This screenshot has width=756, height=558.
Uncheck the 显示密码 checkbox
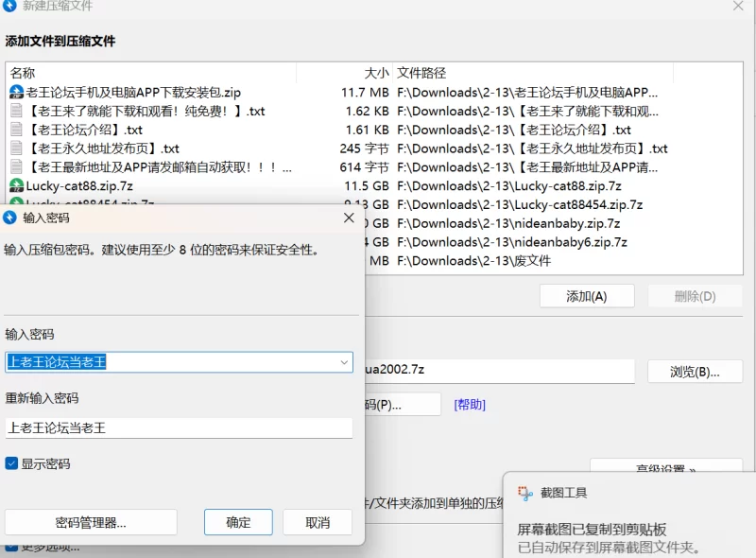[x=11, y=463]
